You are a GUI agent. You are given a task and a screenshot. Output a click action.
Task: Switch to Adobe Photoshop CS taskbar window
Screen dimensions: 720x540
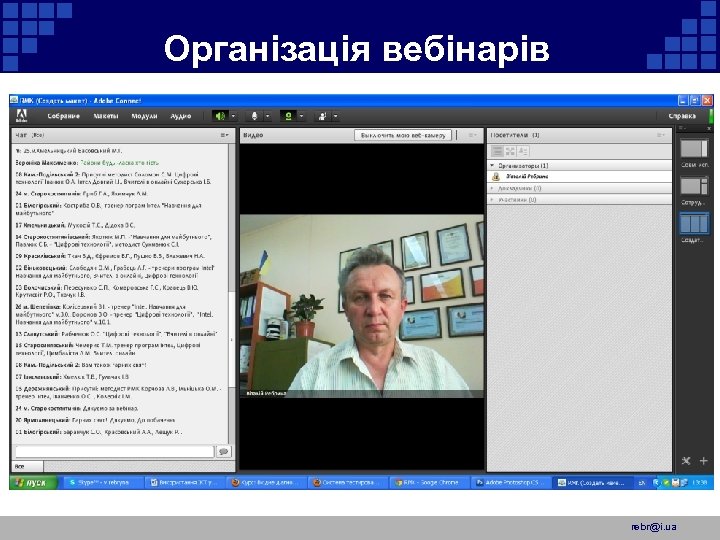[x=511, y=483]
